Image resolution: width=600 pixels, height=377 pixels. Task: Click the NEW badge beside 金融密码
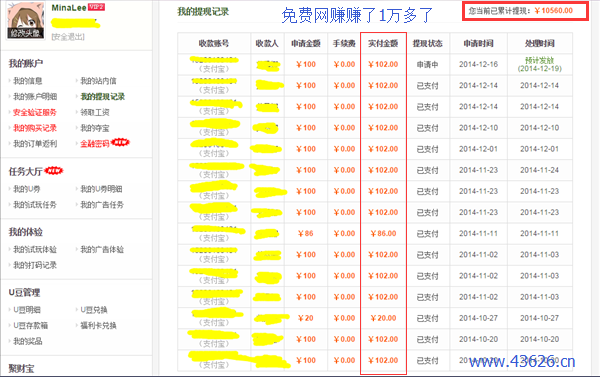tap(121, 142)
